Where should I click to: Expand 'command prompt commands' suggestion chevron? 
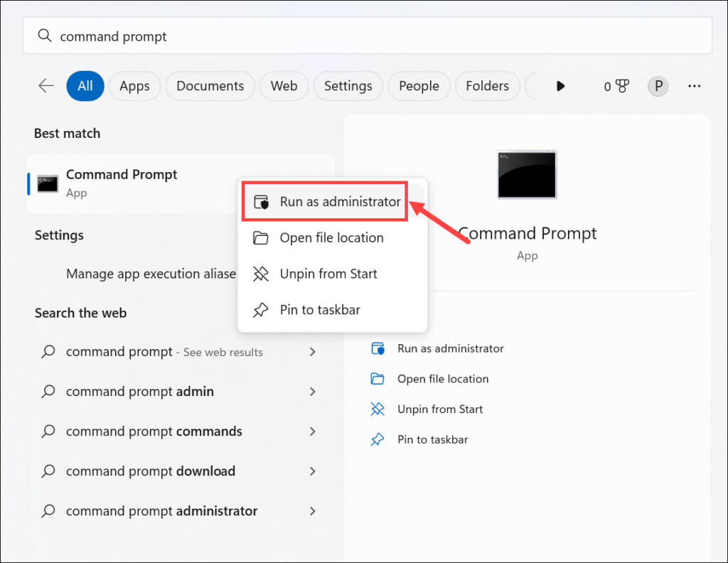tap(312, 431)
